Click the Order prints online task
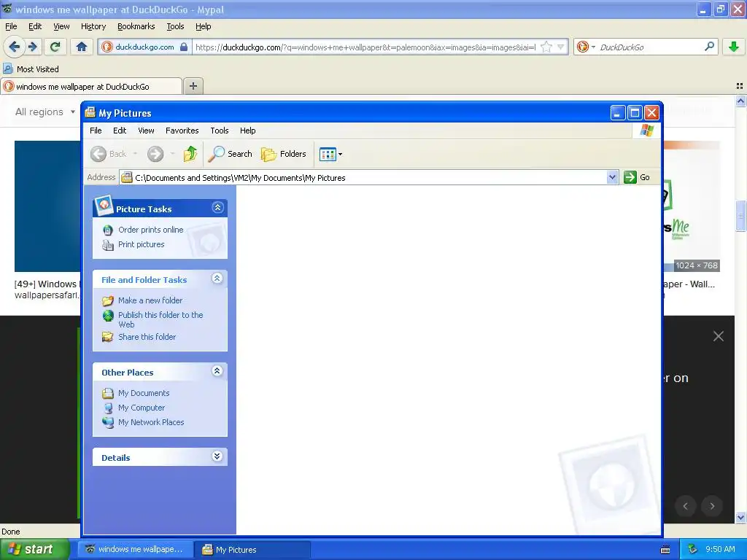Viewport: 747px width, 560px height. tap(150, 230)
